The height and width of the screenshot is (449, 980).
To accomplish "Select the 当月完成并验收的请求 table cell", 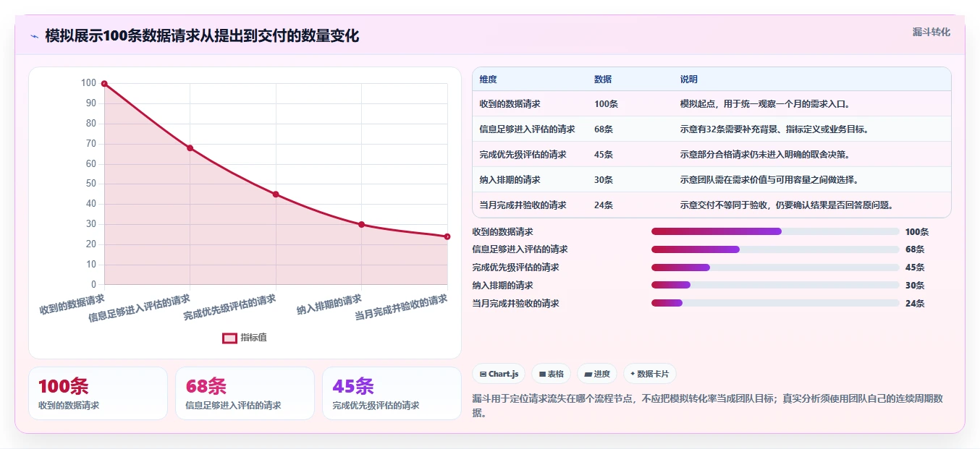I will click(523, 205).
